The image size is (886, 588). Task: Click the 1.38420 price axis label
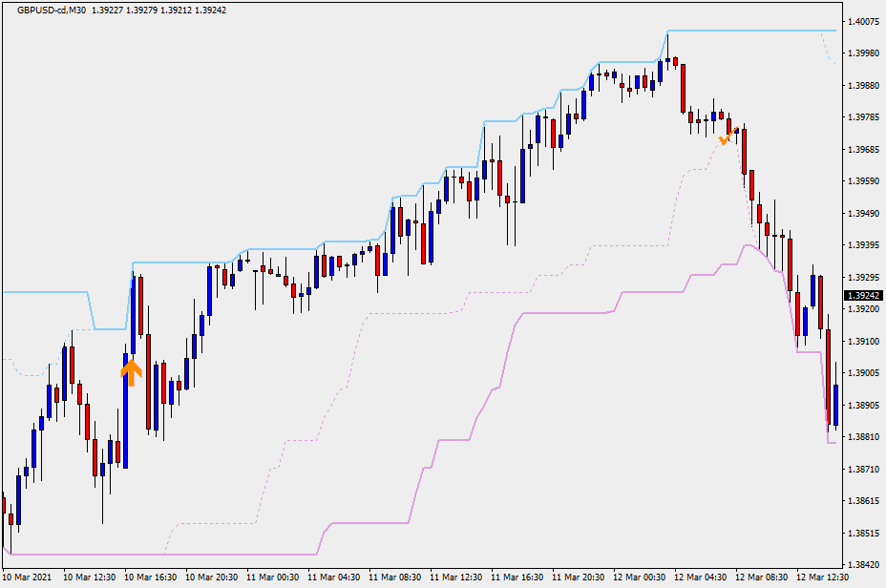tap(862, 565)
